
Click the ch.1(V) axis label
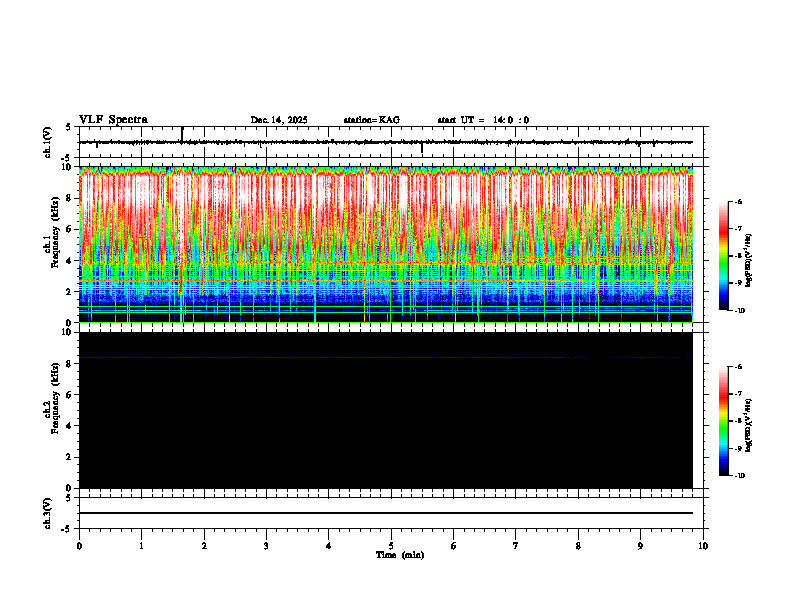point(48,142)
